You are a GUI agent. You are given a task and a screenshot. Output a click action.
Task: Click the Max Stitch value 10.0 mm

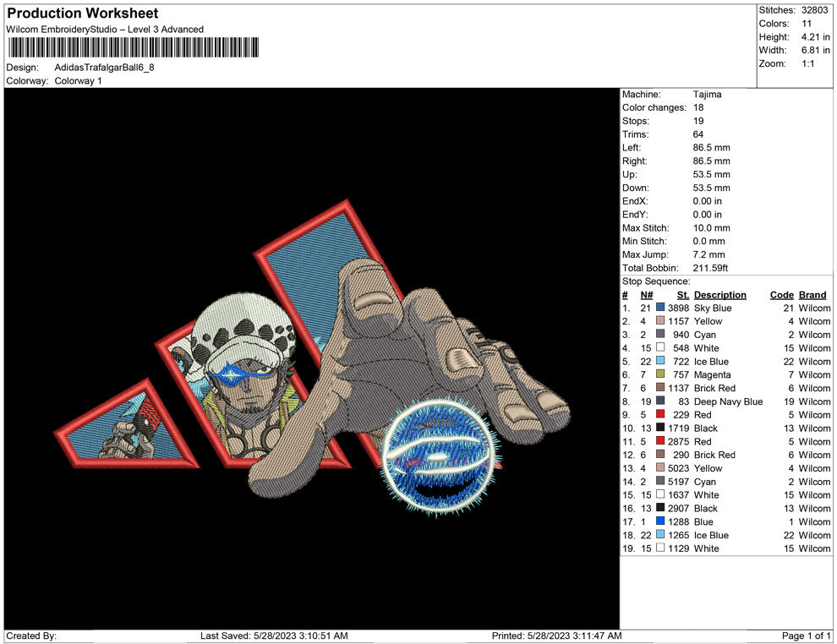(x=712, y=228)
